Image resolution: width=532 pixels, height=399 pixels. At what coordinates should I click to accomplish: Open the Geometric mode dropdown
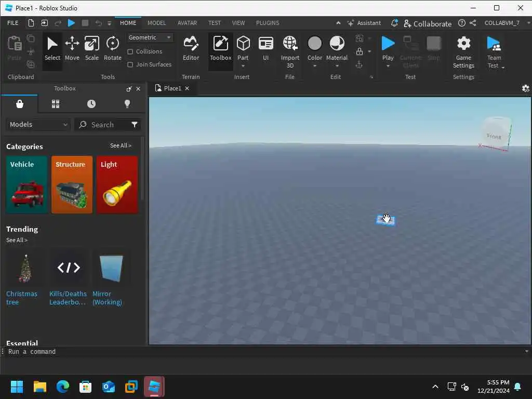click(x=150, y=37)
